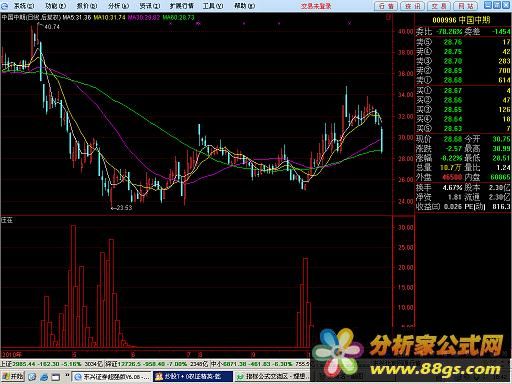The image size is (512, 384).
Task: Open the 分析 menu
Action: pos(118,6)
